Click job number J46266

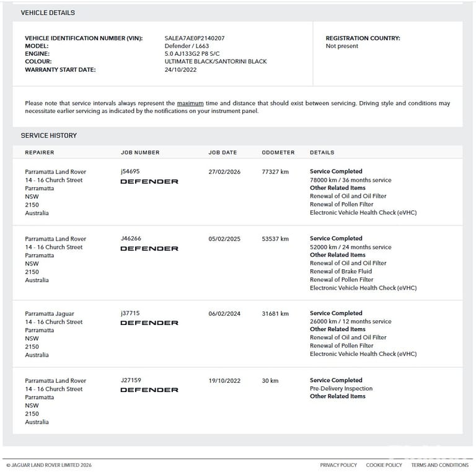(x=131, y=238)
